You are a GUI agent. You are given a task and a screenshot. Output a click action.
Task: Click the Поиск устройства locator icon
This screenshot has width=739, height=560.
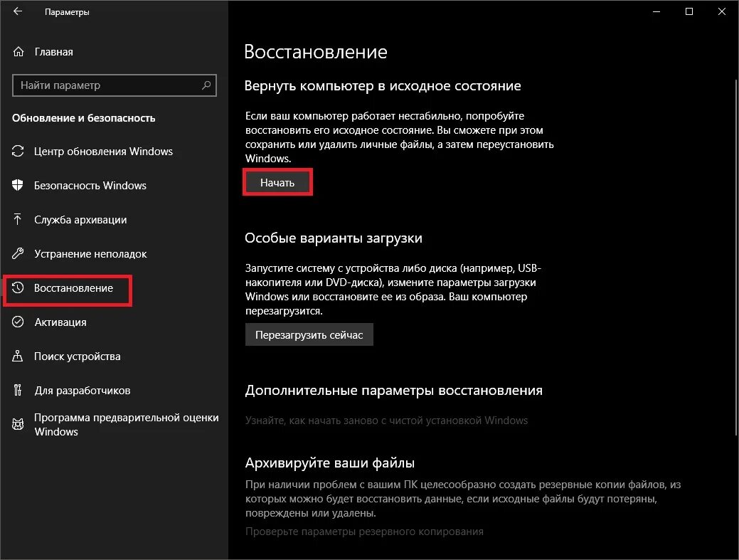pos(18,356)
